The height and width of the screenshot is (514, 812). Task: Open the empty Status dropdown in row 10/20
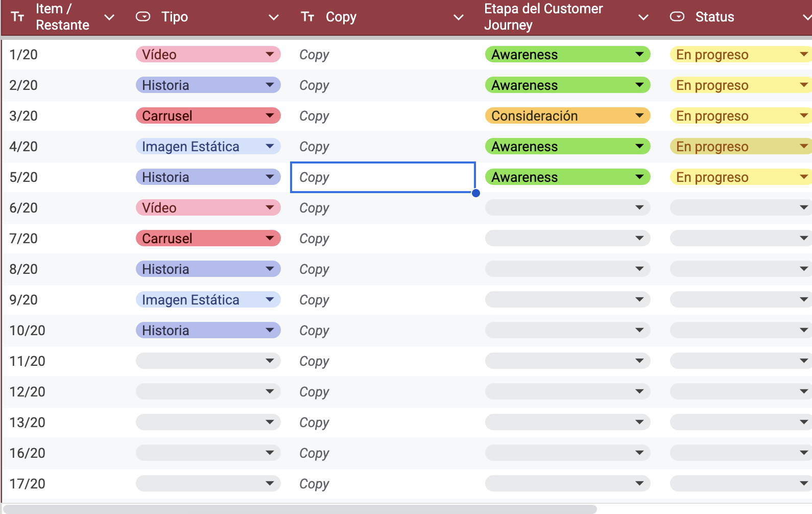pos(741,330)
